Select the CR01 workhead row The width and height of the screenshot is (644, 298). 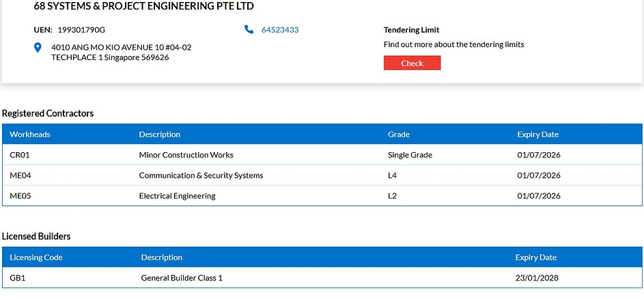(x=322, y=155)
